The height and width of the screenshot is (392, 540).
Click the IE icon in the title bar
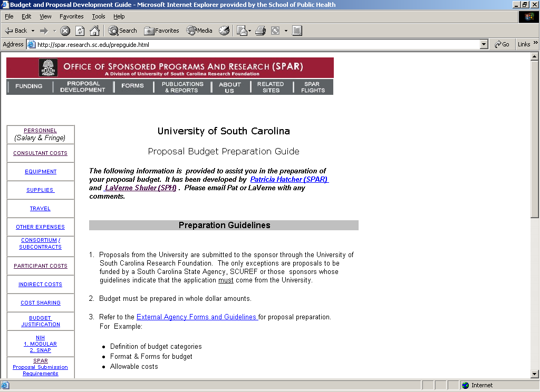point(5,4)
